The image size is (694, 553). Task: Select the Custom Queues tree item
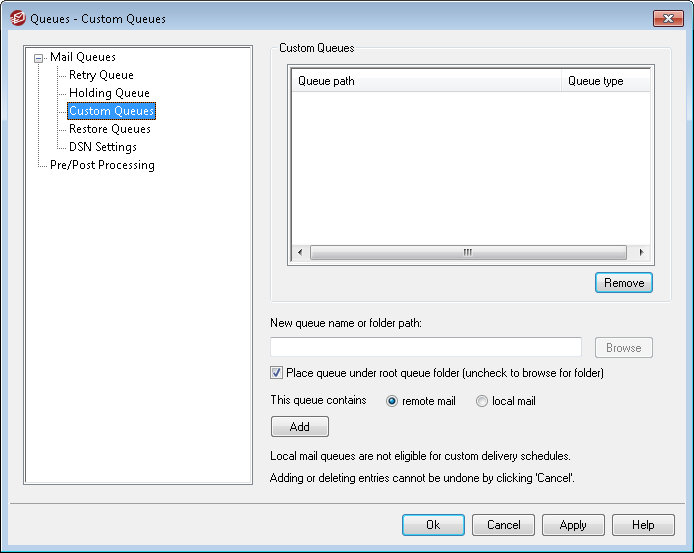pyautogui.click(x=111, y=111)
